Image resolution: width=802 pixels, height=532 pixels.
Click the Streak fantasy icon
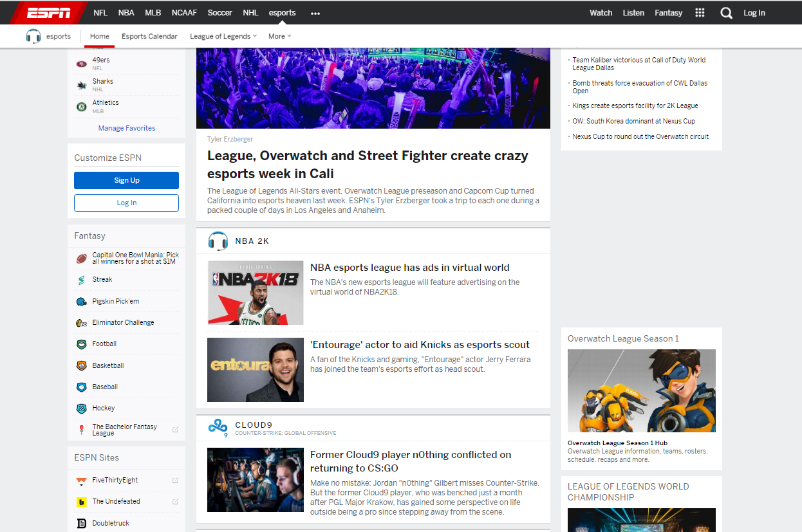pos(81,280)
